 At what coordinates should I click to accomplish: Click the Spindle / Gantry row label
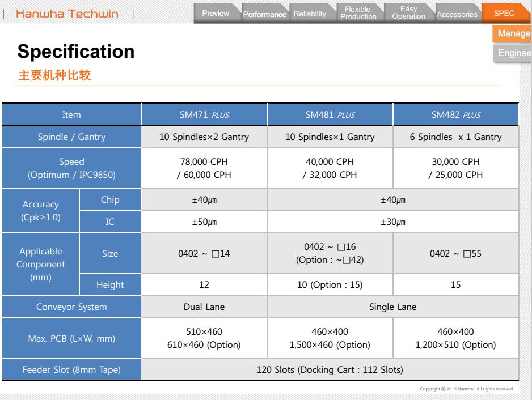tap(71, 137)
